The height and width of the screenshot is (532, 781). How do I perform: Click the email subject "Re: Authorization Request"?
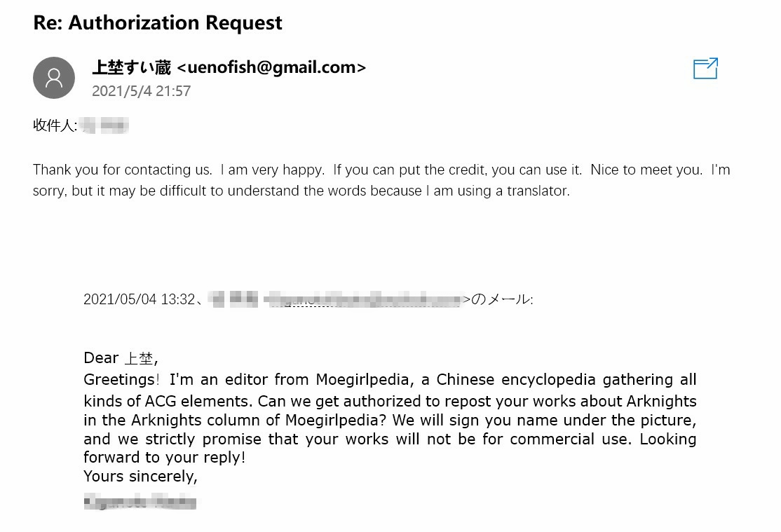click(158, 22)
